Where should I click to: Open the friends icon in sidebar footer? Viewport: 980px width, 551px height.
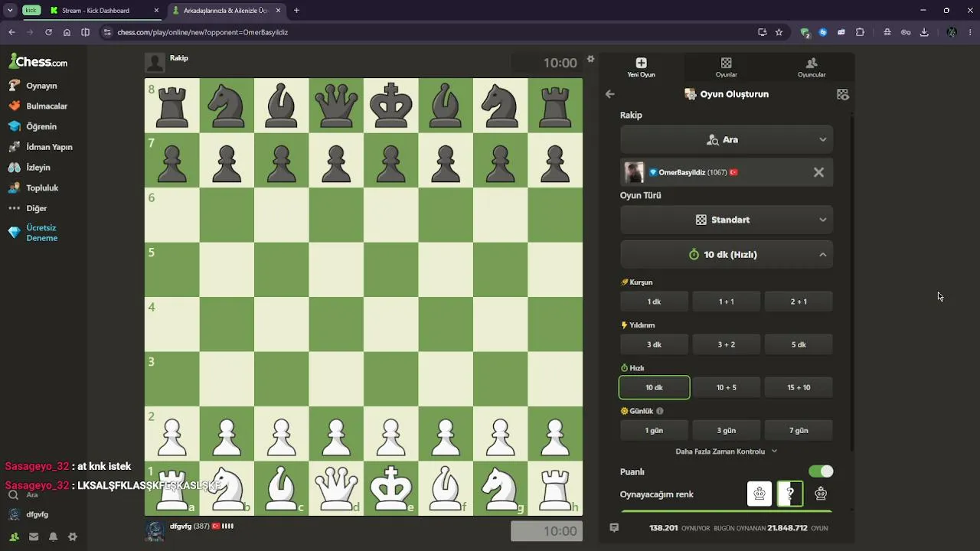14,537
